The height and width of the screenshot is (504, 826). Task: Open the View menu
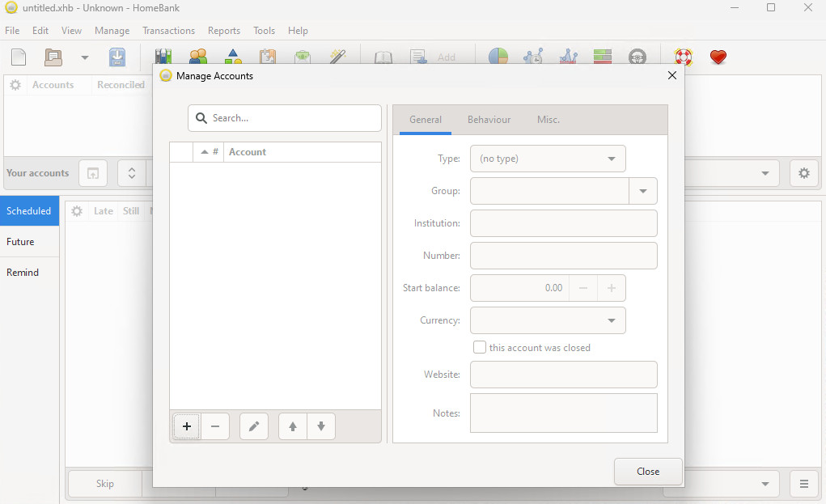[71, 31]
